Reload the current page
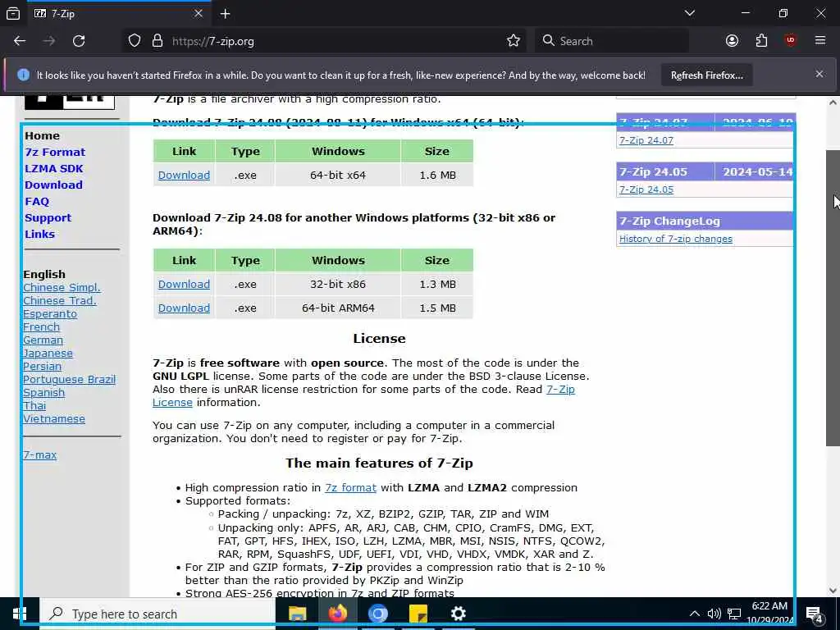This screenshot has width=840, height=630. 79,41
